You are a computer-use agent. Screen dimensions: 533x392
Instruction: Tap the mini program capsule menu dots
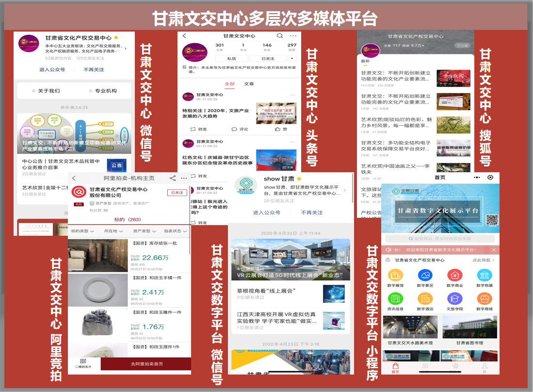pyautogui.click(x=477, y=178)
